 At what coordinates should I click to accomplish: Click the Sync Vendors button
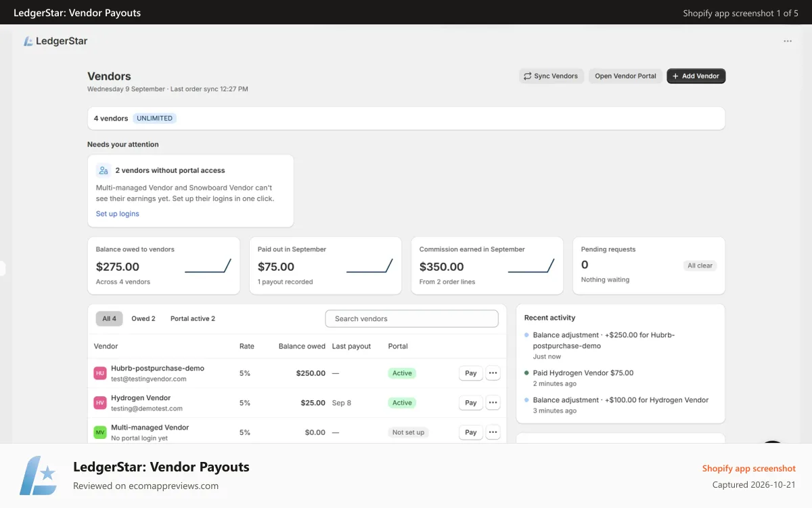551,76
